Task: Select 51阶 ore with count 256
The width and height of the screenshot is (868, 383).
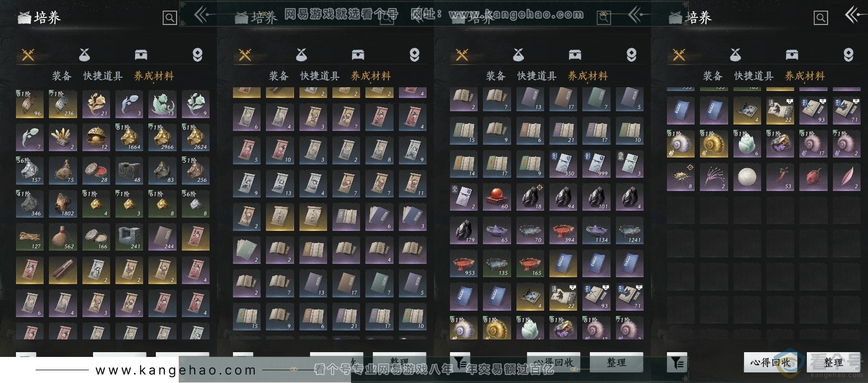Action: click(195, 170)
